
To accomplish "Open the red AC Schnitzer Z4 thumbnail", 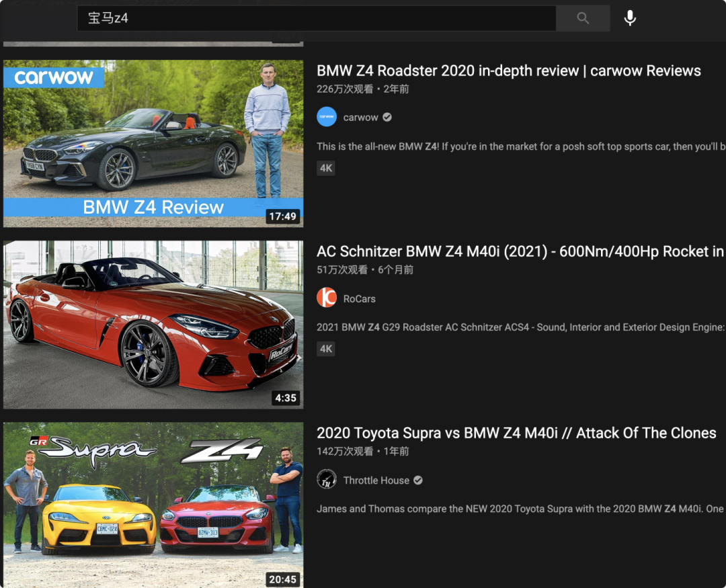I will tap(153, 325).
